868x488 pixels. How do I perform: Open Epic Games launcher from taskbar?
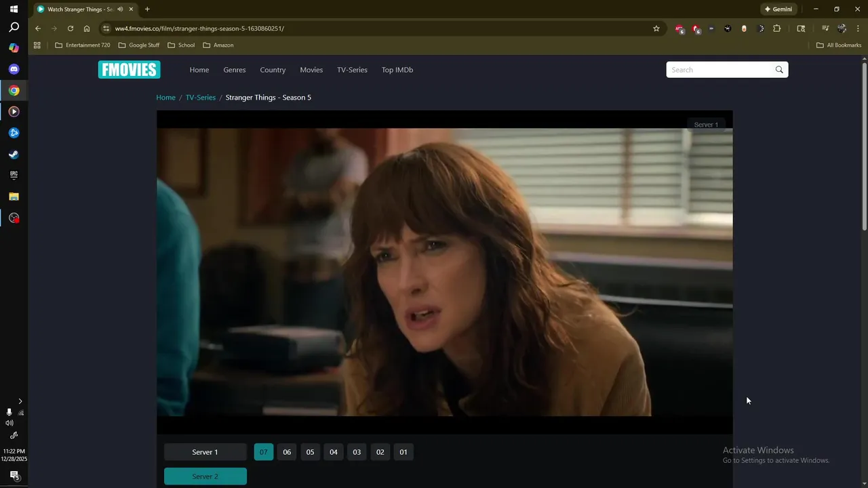click(x=14, y=175)
